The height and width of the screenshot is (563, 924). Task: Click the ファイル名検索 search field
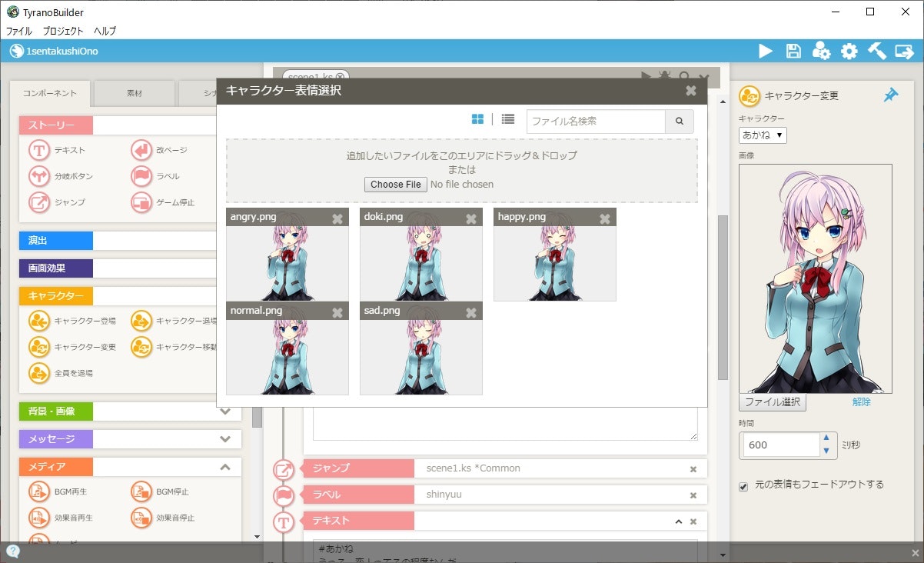tap(596, 122)
